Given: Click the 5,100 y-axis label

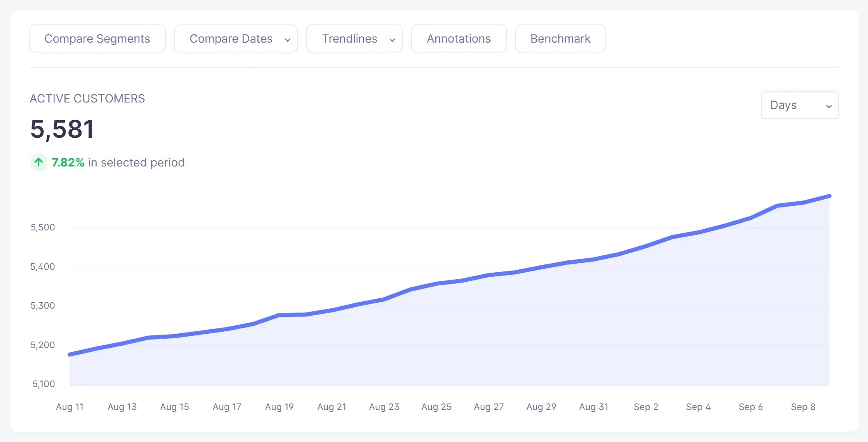Looking at the screenshot, I should (x=44, y=384).
